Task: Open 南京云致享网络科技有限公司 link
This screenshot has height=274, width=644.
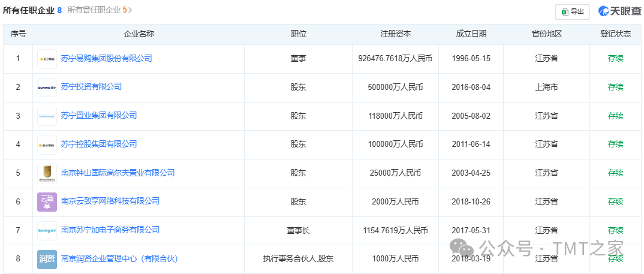Action: point(110,201)
